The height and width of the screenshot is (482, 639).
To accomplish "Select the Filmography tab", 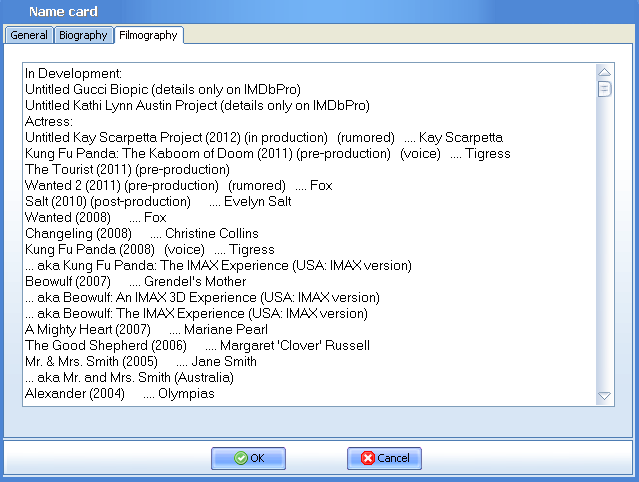I will click(148, 35).
